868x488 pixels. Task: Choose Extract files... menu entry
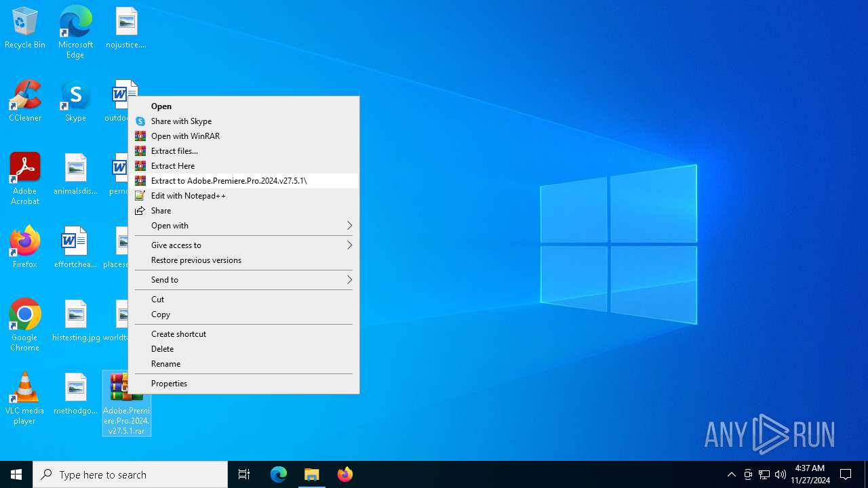(243, 151)
